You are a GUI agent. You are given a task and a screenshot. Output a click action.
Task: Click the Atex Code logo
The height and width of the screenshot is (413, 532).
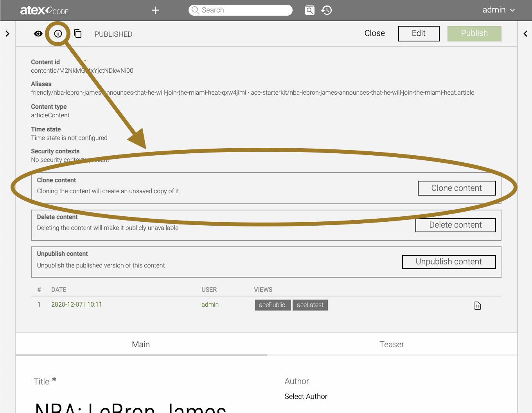44,10
